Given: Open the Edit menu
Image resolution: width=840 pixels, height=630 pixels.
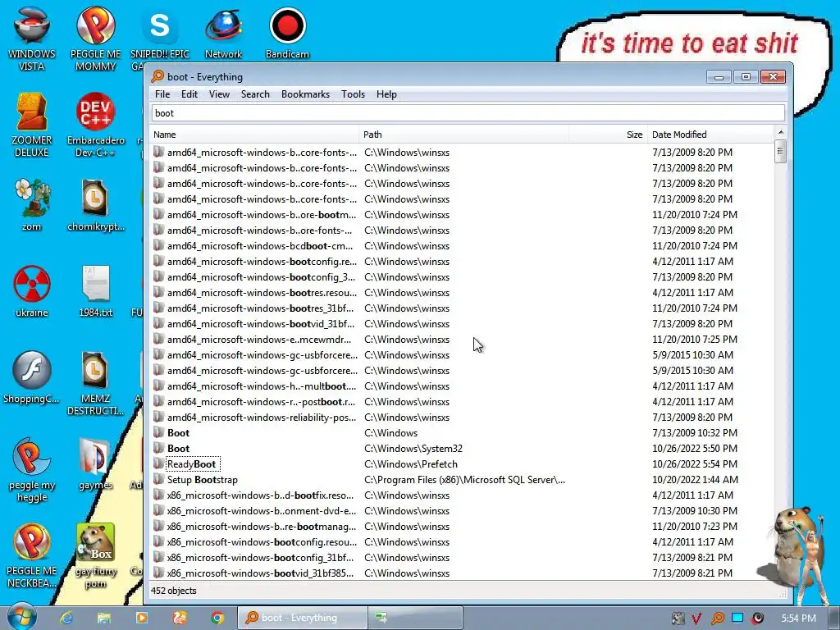Looking at the screenshot, I should point(189,94).
